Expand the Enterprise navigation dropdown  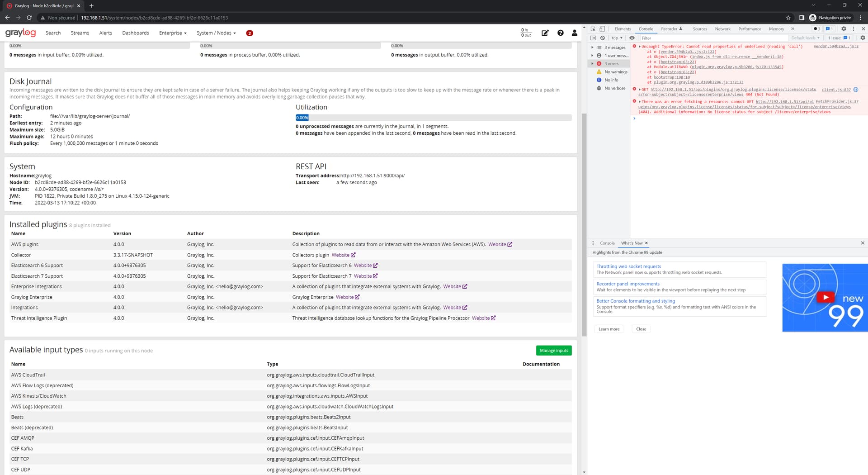pos(173,33)
